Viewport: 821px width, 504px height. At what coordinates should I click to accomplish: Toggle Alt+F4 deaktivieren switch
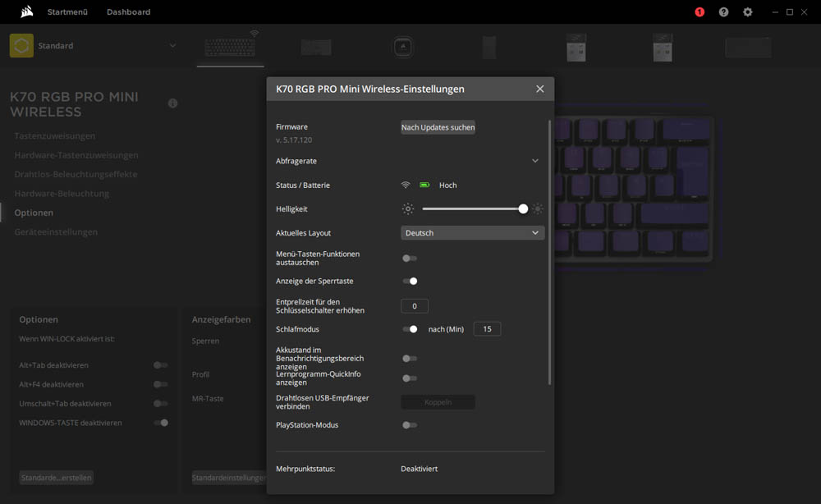[161, 384]
